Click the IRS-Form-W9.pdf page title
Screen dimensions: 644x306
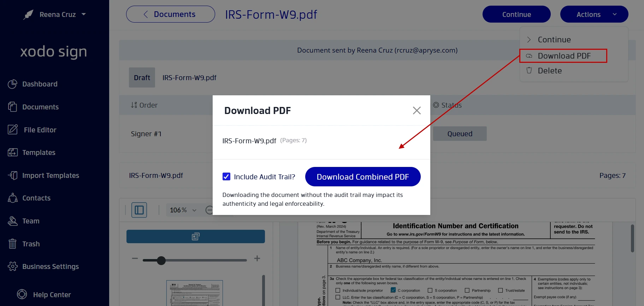point(271,14)
